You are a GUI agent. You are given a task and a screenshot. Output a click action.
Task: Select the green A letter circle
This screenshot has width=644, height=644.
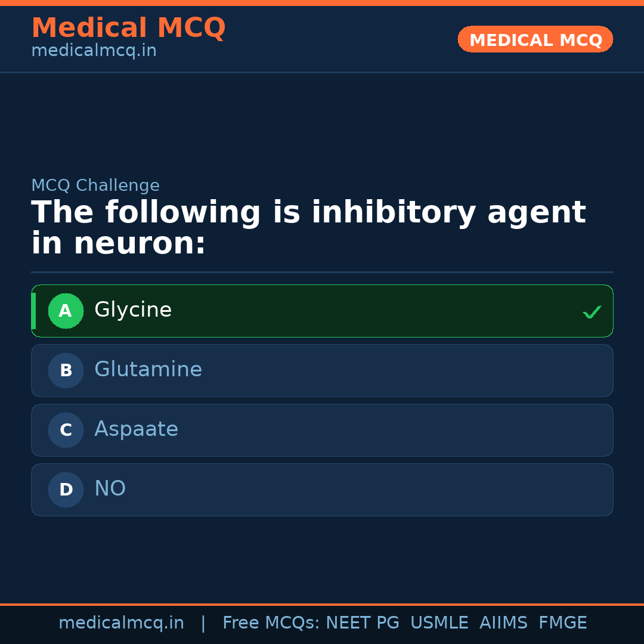[66, 311]
